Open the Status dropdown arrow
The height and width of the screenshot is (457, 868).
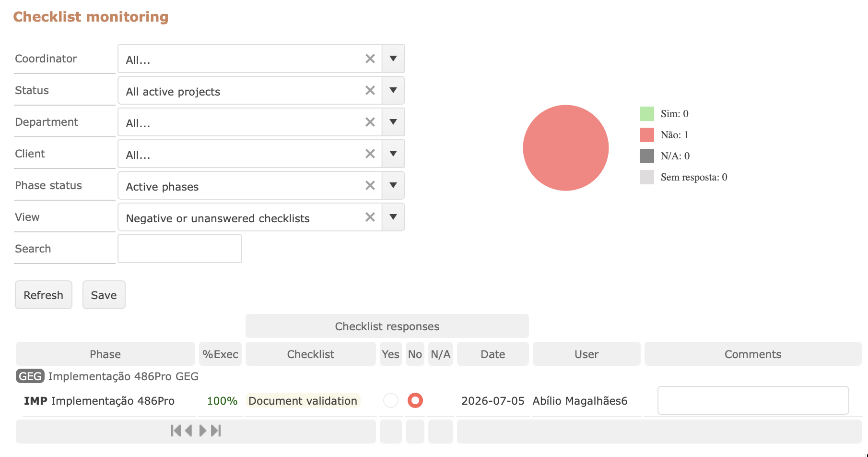pyautogui.click(x=393, y=90)
